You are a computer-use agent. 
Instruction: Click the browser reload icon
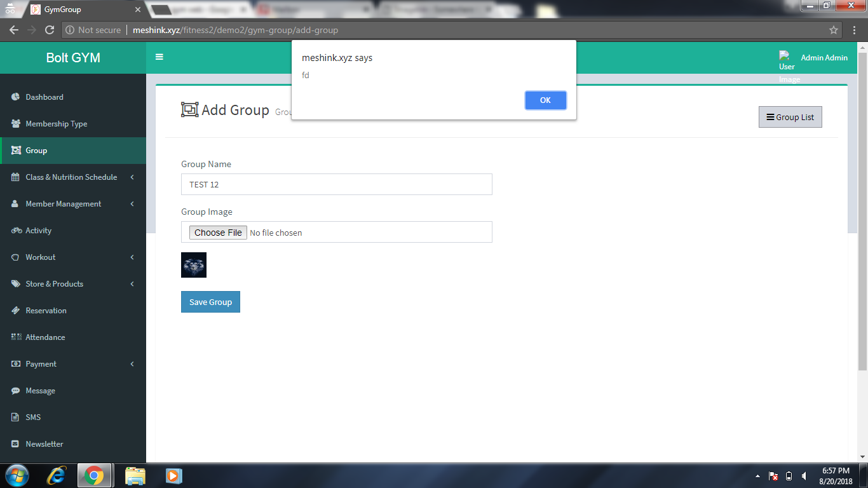point(50,30)
